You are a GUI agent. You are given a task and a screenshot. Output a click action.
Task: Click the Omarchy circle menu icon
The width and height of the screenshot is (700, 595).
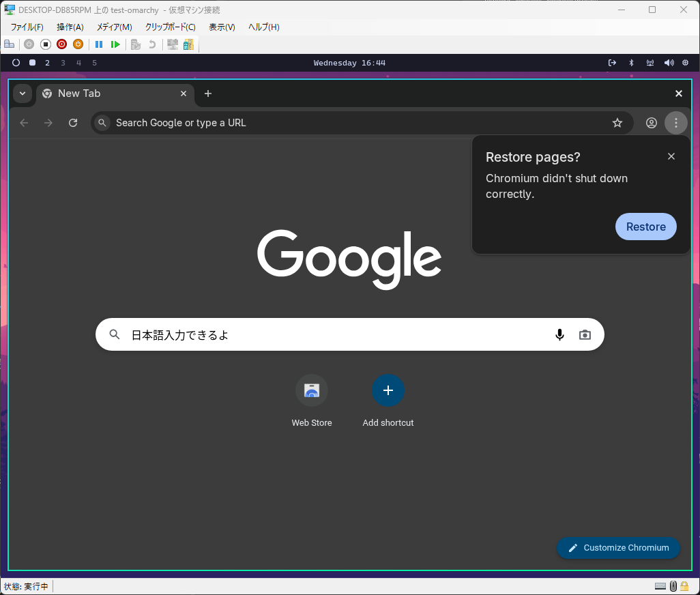16,63
